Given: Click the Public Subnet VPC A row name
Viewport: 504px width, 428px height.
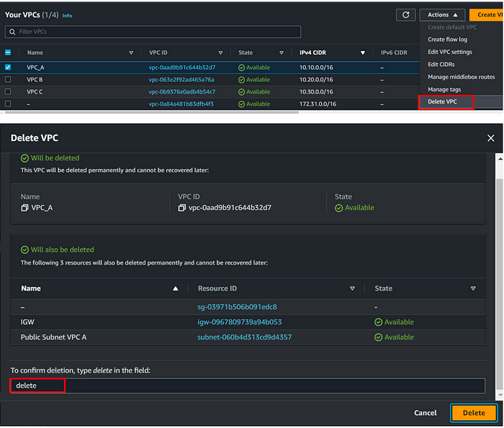Looking at the screenshot, I should pos(53,337).
